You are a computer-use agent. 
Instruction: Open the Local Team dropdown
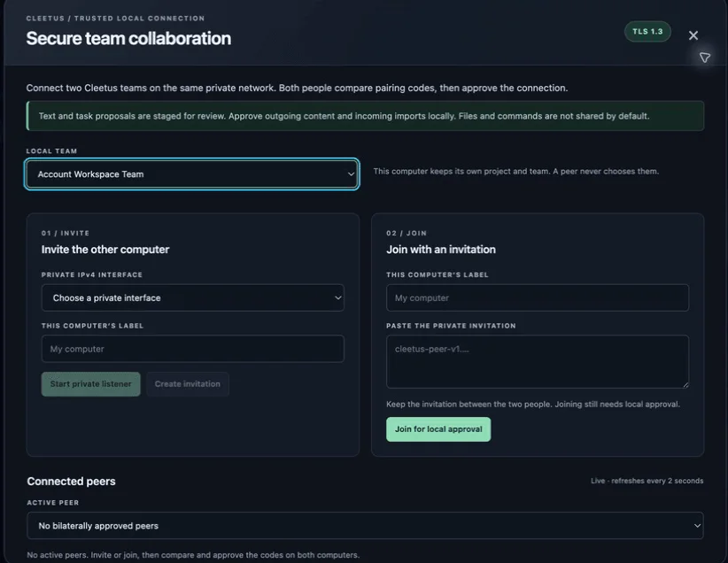[192, 174]
